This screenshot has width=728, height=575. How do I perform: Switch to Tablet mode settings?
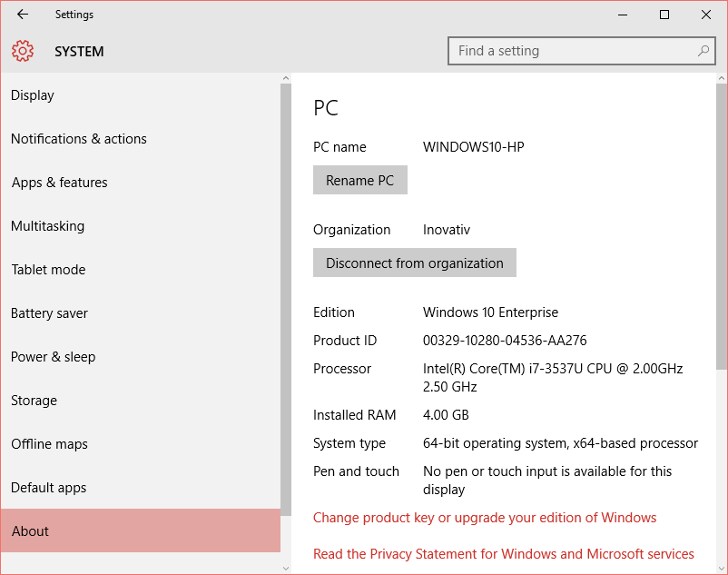pos(48,270)
